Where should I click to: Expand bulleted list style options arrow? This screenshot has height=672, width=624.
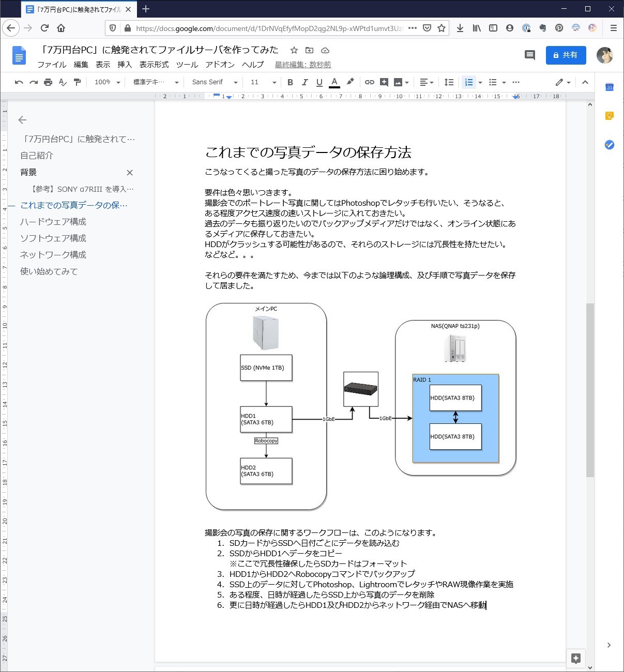(x=504, y=82)
